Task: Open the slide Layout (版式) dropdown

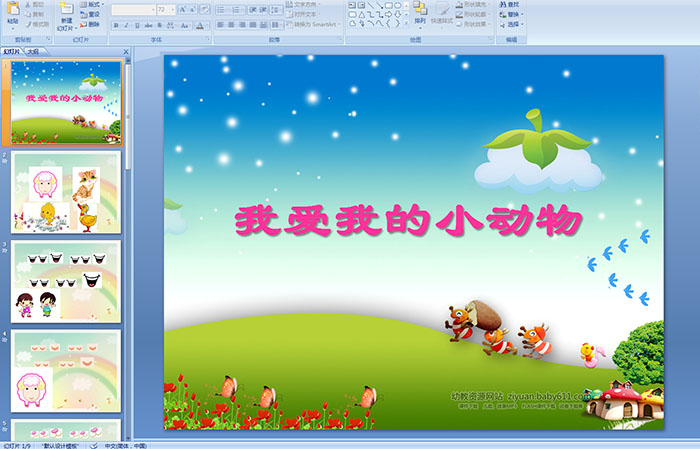Action: (92, 4)
